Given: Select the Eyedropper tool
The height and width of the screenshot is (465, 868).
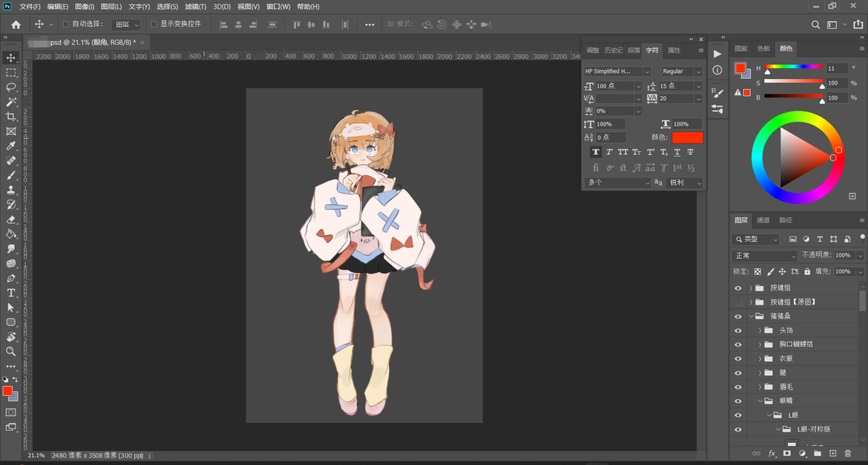Looking at the screenshot, I should coord(11,146).
